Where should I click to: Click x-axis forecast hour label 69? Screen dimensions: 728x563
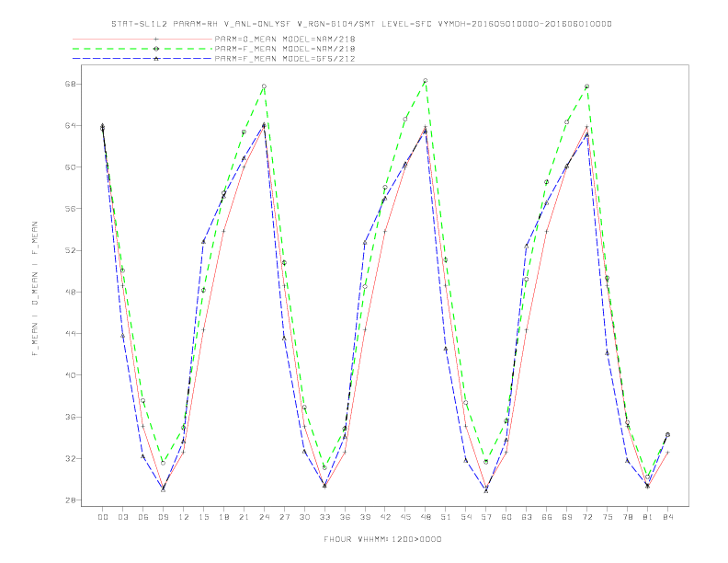[x=567, y=517]
